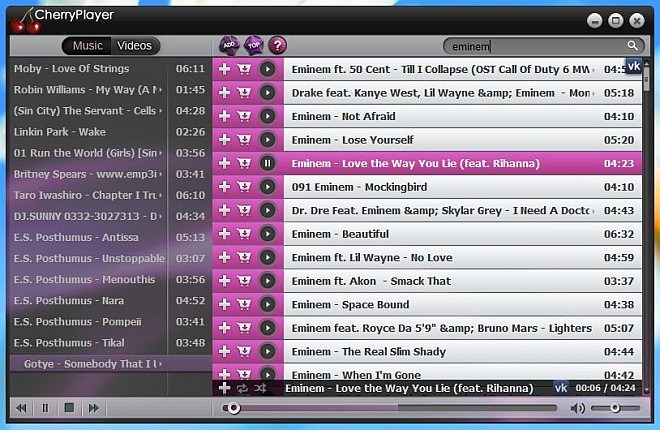Skip to next track
The width and height of the screenshot is (660, 430).
tap(93, 408)
